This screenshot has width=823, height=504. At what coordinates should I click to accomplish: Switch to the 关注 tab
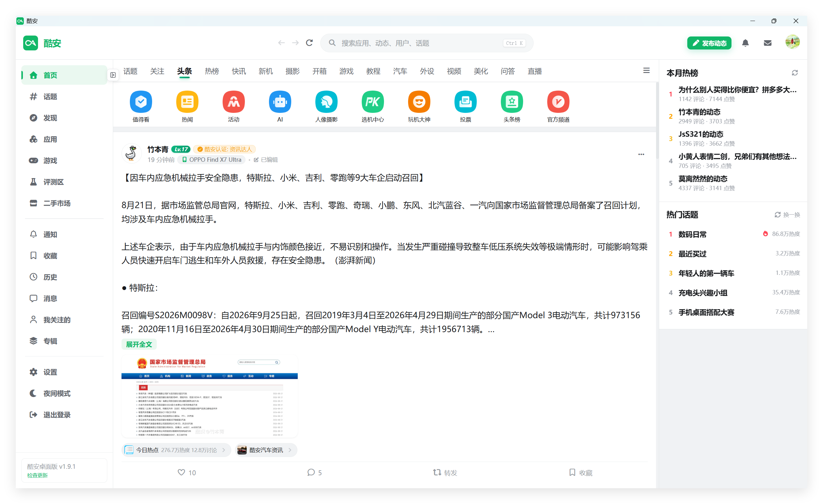(157, 71)
